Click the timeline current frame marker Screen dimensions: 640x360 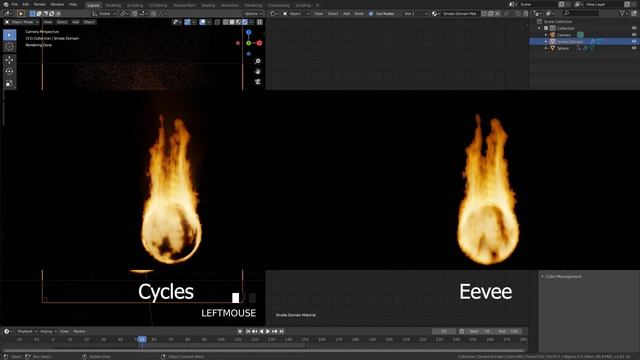[x=142, y=339]
